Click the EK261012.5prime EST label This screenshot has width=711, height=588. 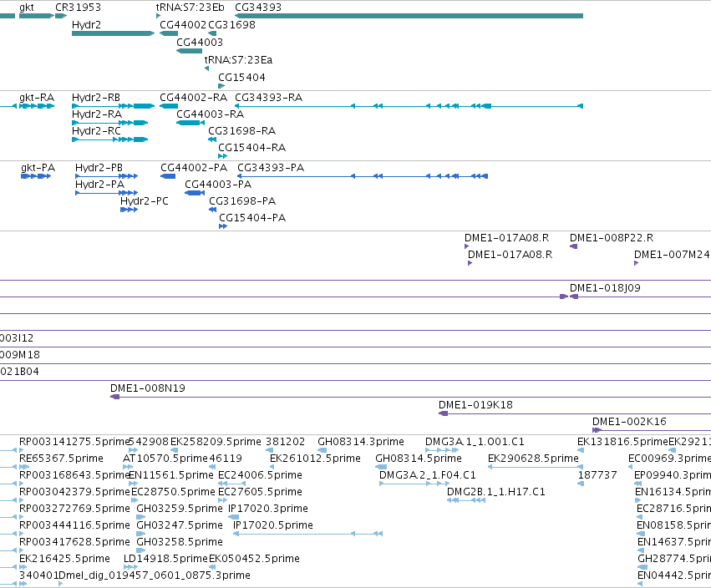(x=315, y=459)
